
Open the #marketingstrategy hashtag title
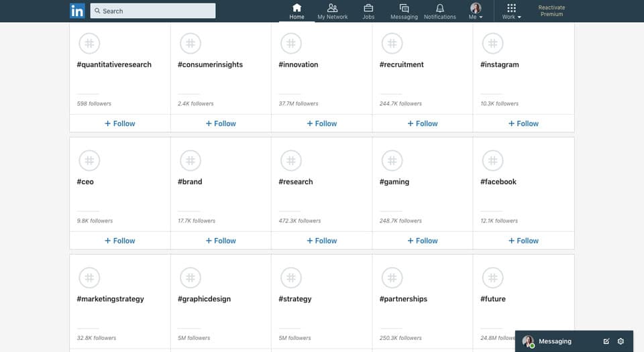(x=110, y=300)
